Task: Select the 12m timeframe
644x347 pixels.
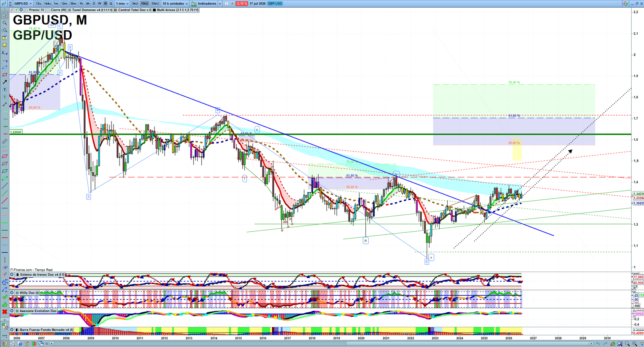Action: 64,3
